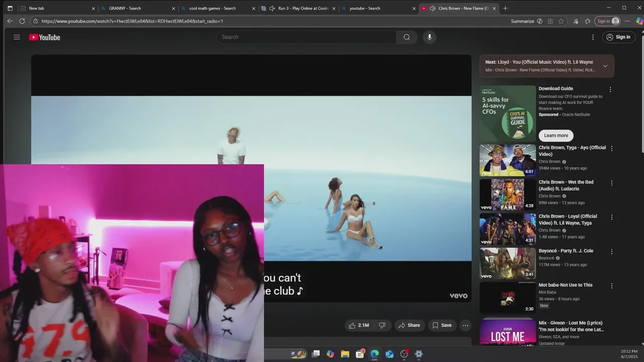
Task: Mute audio on the Chris Brown tab
Action: point(432,8)
